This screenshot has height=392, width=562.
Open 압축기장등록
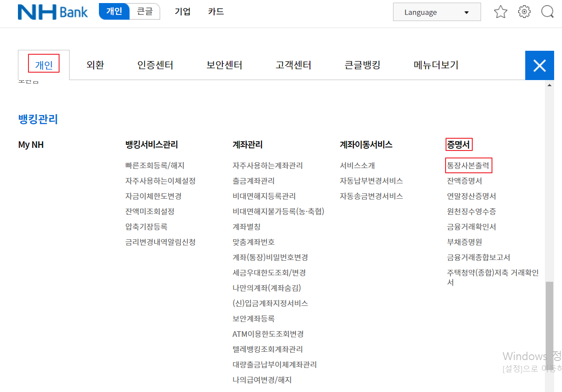(x=146, y=227)
